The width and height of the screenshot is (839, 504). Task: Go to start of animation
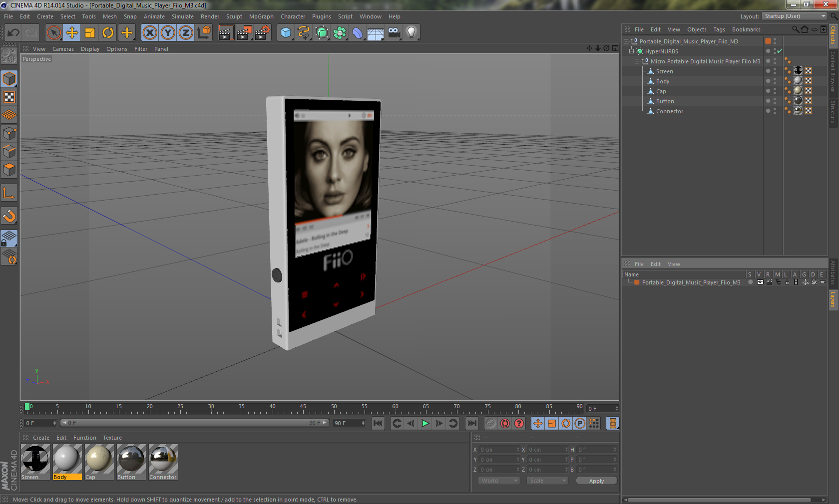[x=378, y=423]
